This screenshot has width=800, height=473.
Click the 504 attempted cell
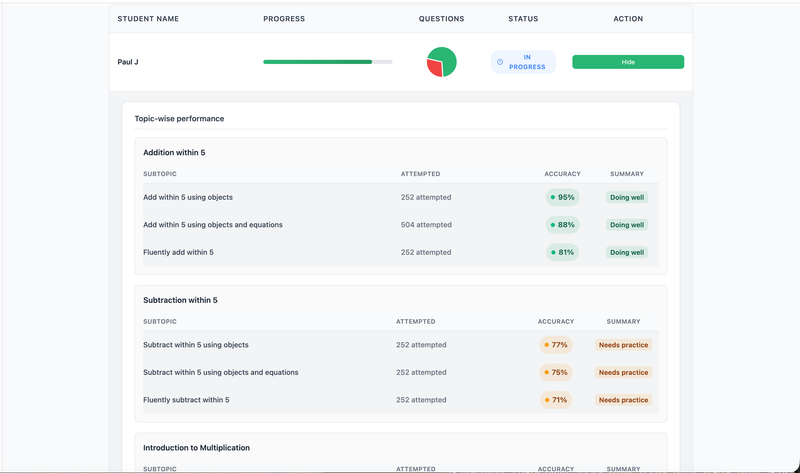point(426,225)
